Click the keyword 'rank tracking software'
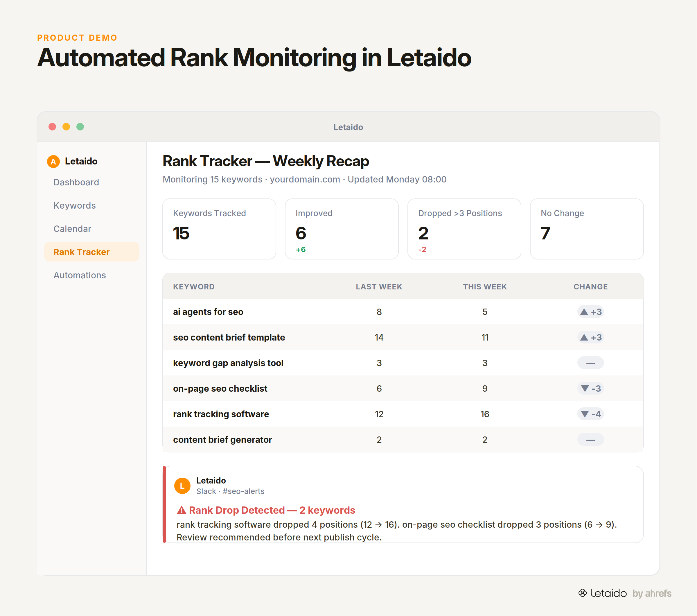Image resolution: width=697 pixels, height=616 pixels. (x=221, y=414)
